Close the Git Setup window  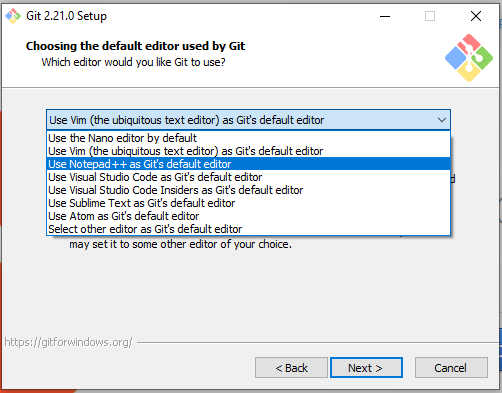(476, 16)
